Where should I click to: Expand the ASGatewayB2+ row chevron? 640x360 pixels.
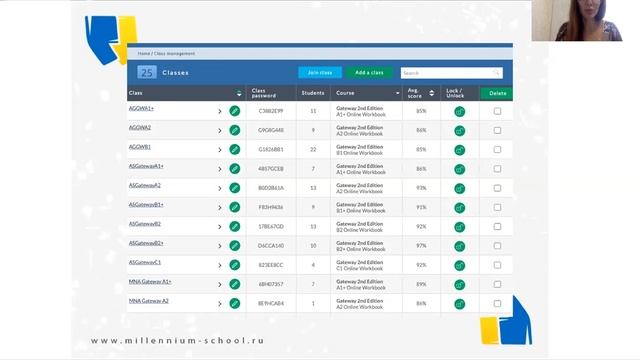pos(220,246)
